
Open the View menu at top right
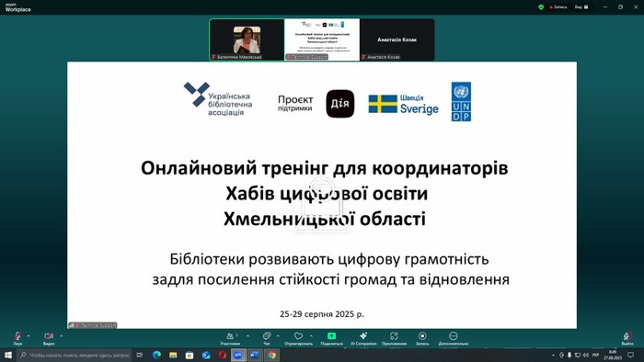pos(581,7)
